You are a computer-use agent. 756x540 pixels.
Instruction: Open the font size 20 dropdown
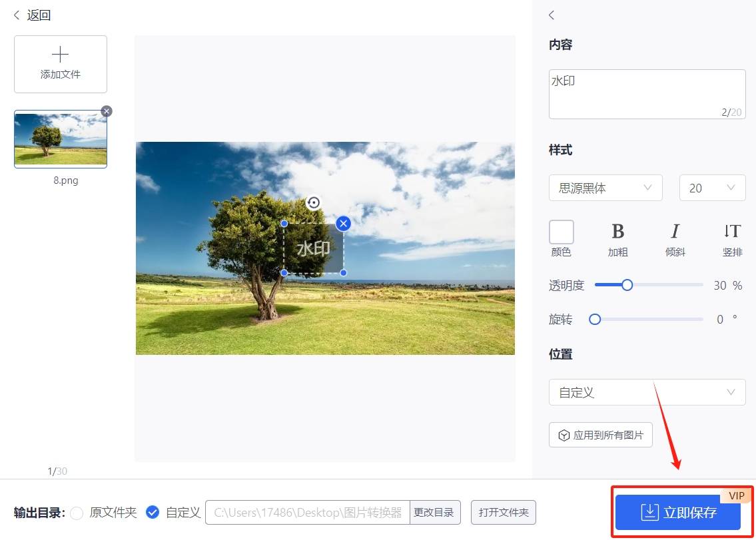[x=711, y=188]
